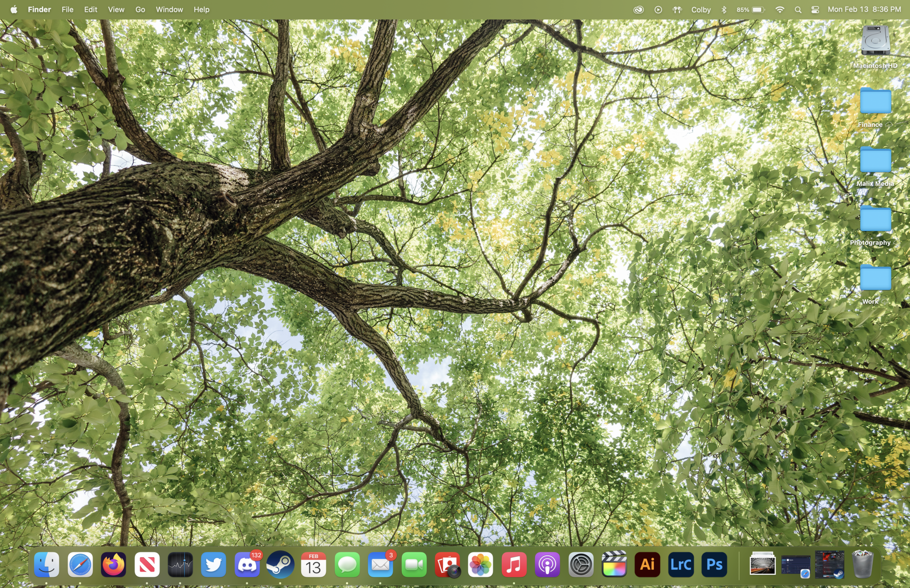910x588 pixels.
Task: Open Firefox from the Dock
Action: coord(113,565)
